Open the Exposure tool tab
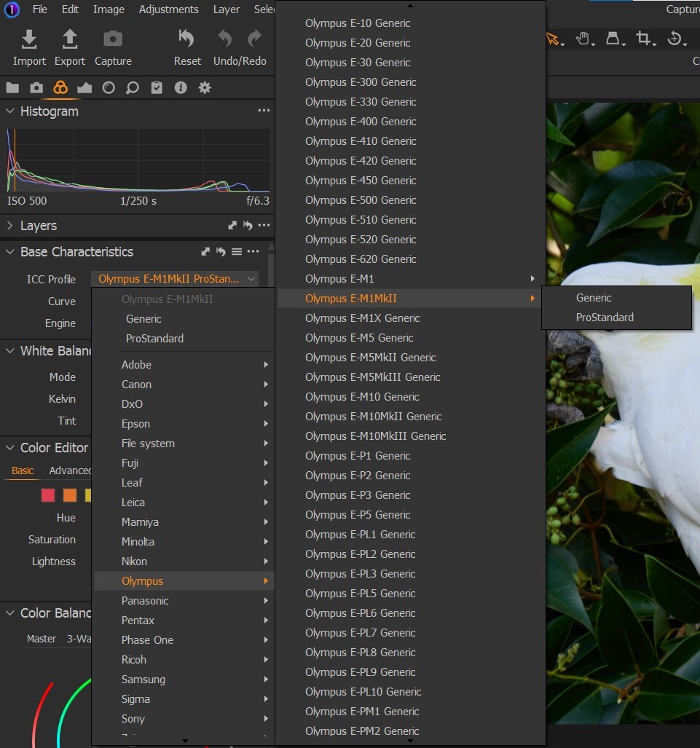700x748 pixels. pyautogui.click(x=84, y=88)
